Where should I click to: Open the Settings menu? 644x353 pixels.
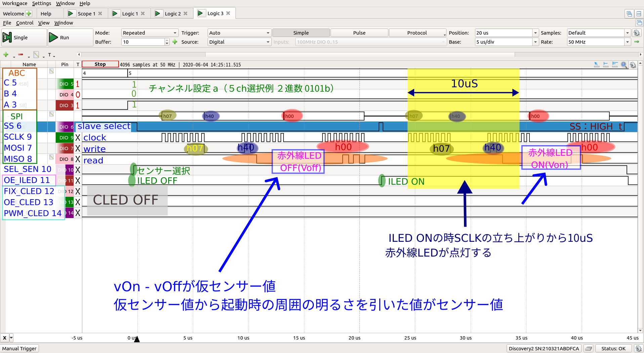pos(42,3)
